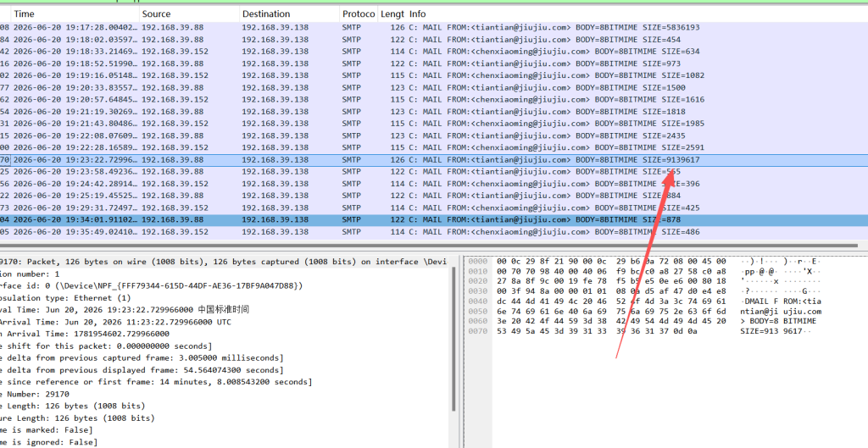This screenshot has width=868, height=448.
Task: Click ASCII text 'ntian@ji ujiu.com' in byte pane
Action: point(781,311)
